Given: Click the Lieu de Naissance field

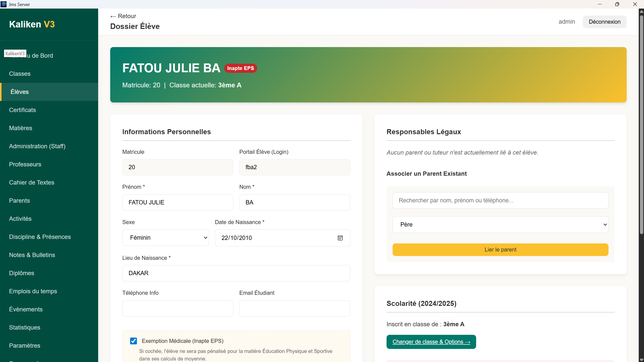Looking at the screenshot, I should point(236,273).
